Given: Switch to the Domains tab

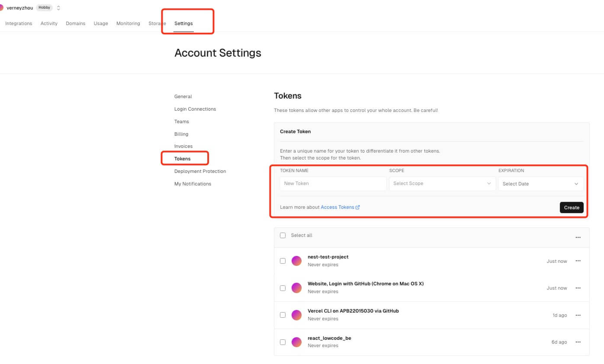Looking at the screenshot, I should pos(75,23).
